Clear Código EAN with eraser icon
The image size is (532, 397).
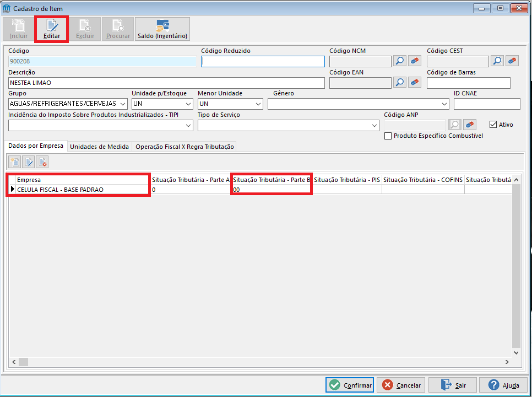coord(415,83)
